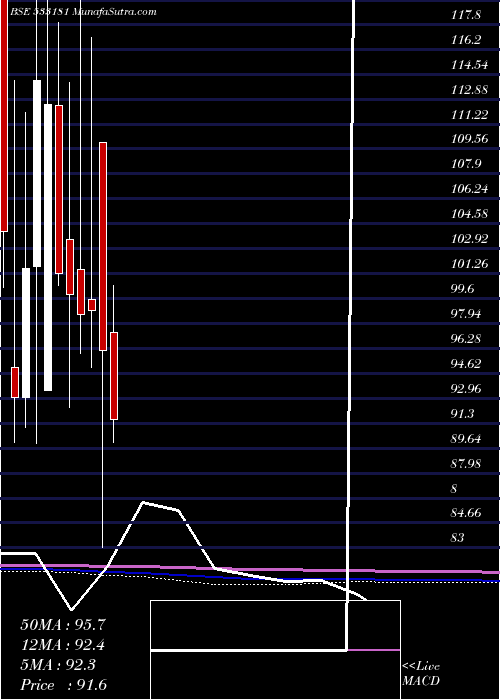Click the 106.24 price axis label
500x700 pixels.
[x=469, y=189]
